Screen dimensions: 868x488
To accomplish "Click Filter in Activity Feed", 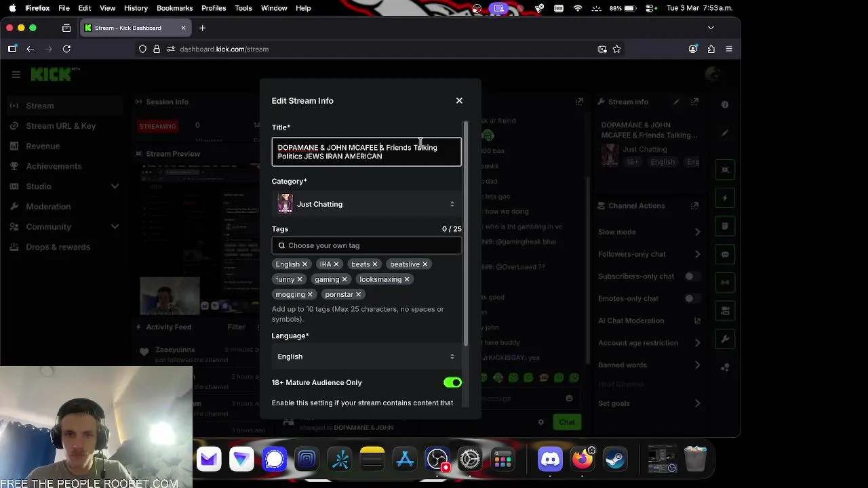I will click(237, 327).
